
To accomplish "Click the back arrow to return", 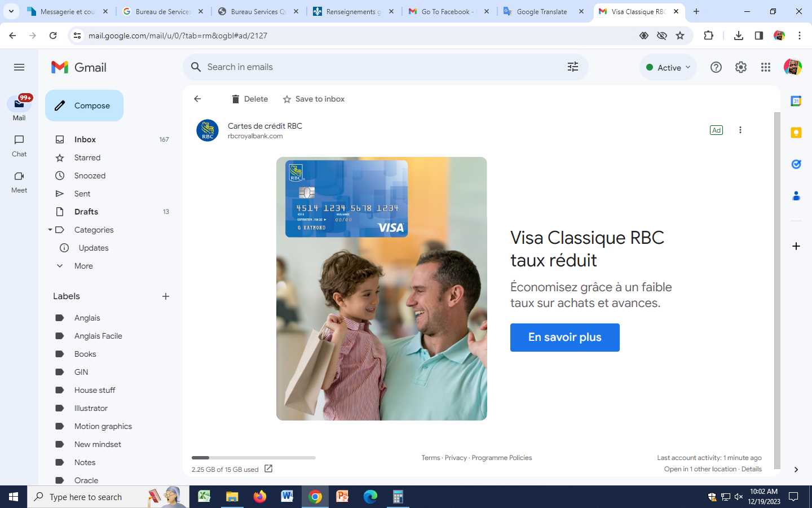I will point(197,99).
